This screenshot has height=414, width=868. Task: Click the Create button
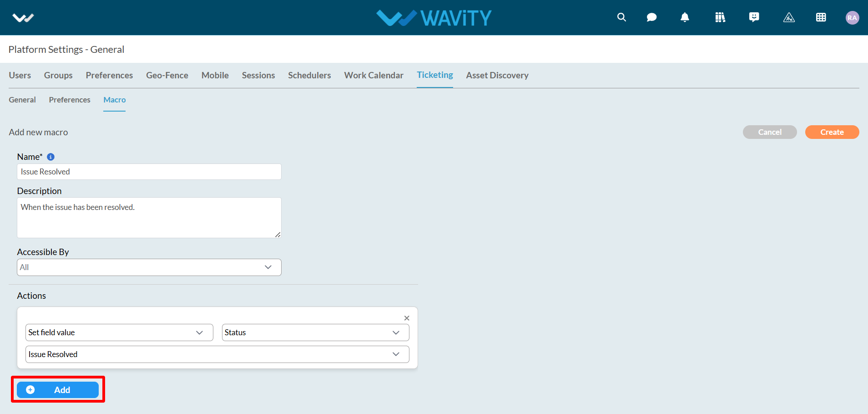point(832,132)
